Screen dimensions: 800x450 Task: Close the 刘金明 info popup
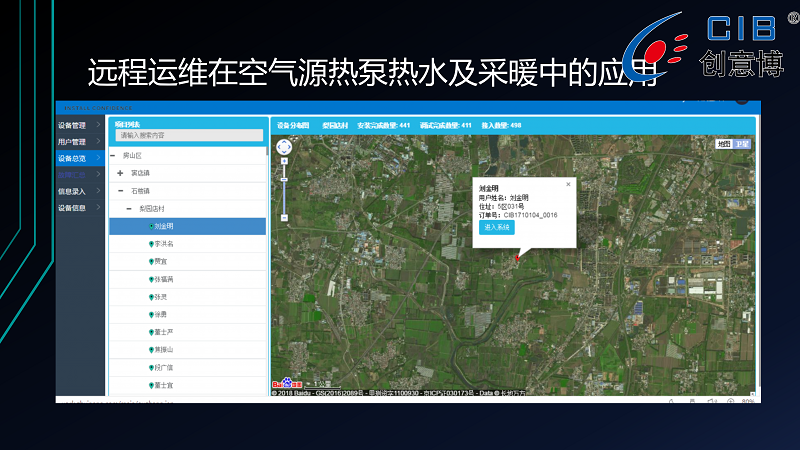568,184
